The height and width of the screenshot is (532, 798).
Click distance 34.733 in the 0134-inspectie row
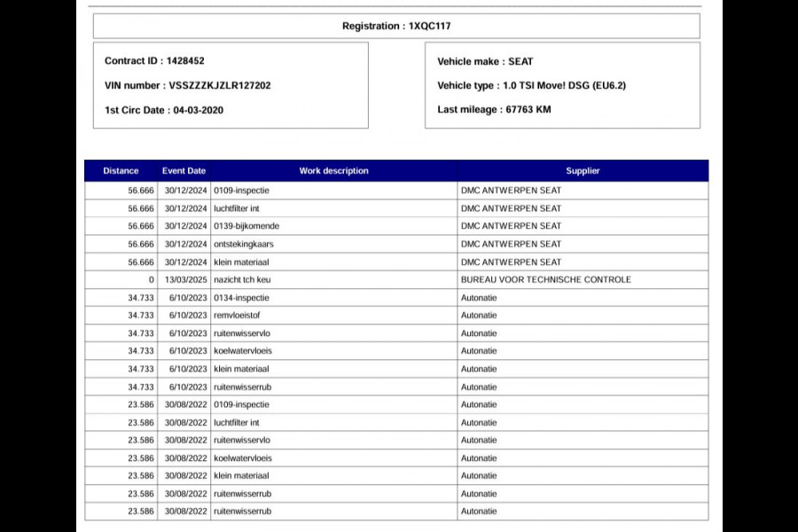tap(141, 298)
